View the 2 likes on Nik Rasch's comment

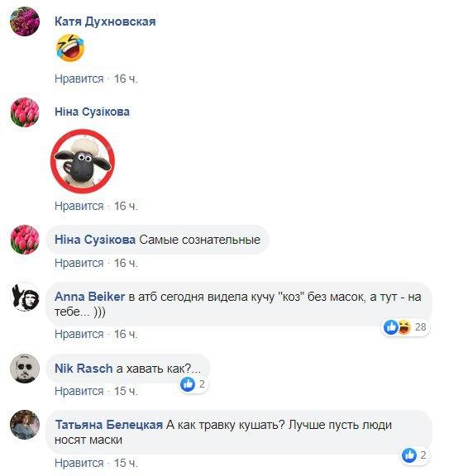click(x=193, y=384)
